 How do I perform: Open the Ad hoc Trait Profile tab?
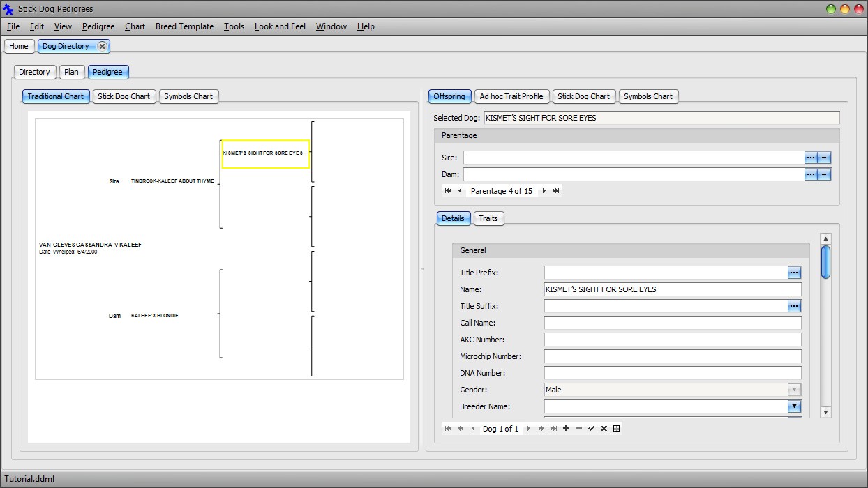click(511, 96)
